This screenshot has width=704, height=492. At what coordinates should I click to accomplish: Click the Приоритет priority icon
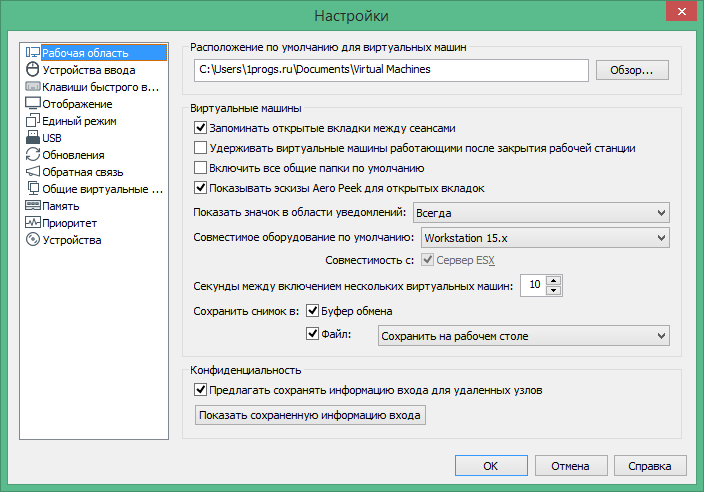pos(32,223)
